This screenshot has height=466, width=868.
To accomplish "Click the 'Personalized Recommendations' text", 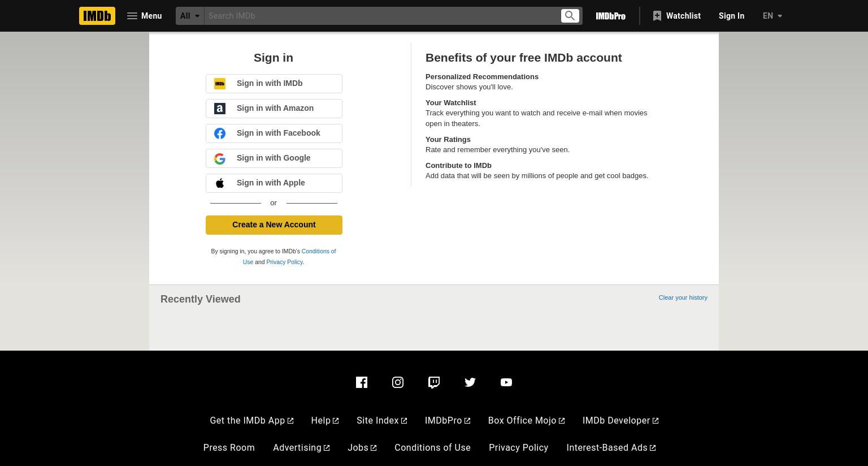I will (x=482, y=77).
